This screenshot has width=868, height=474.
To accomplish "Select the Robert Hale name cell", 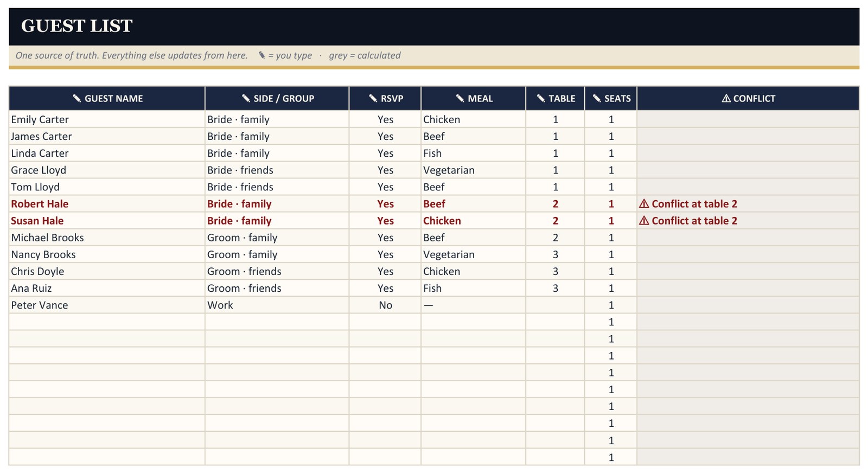I will 107,204.
